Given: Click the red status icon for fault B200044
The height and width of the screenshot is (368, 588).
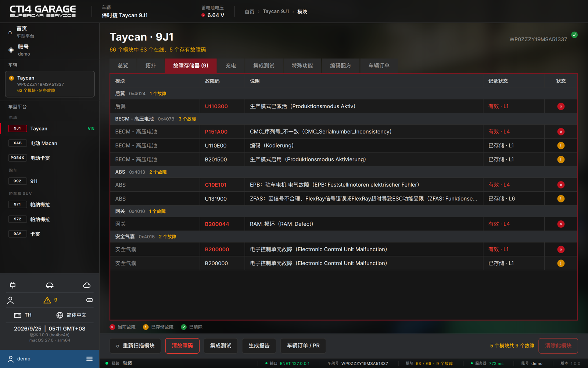Looking at the screenshot, I should [x=561, y=224].
